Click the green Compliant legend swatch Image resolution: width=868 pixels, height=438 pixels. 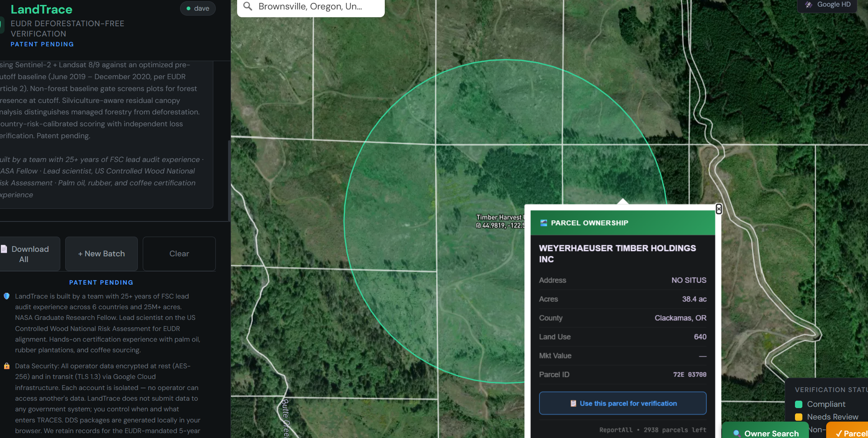tap(799, 404)
